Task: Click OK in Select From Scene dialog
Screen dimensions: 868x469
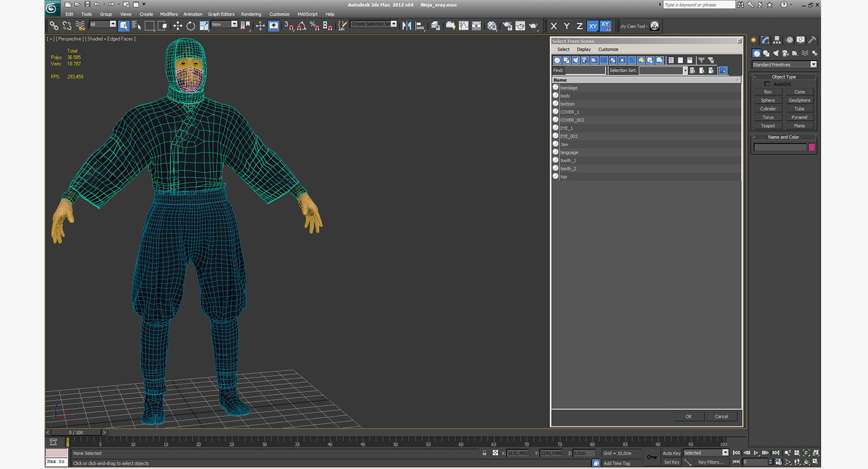Action: [x=689, y=416]
